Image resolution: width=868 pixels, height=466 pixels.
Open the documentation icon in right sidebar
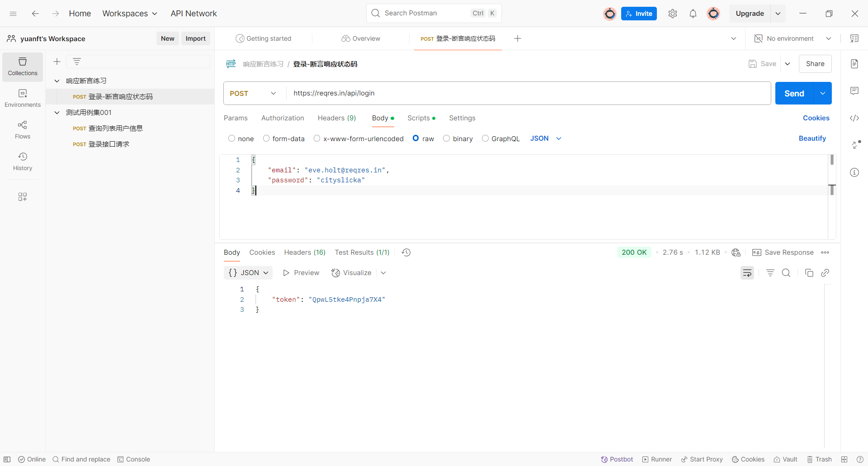[x=854, y=64]
